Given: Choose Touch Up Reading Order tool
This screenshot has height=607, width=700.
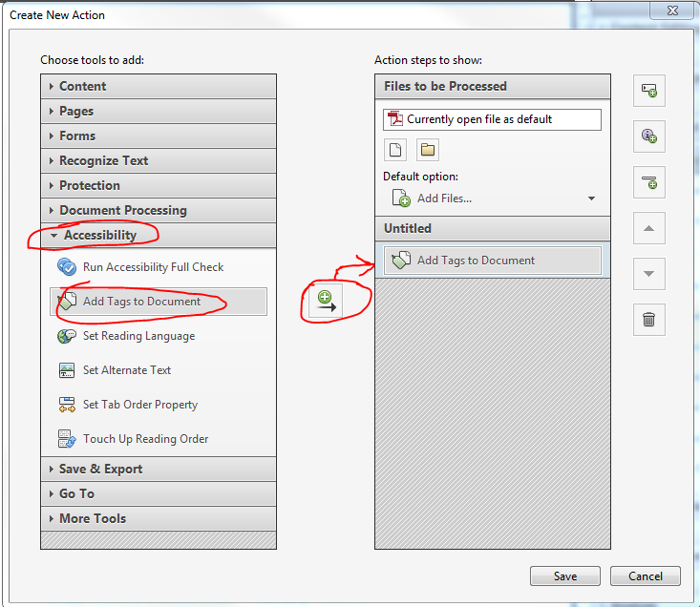Looking at the screenshot, I should pos(145,439).
